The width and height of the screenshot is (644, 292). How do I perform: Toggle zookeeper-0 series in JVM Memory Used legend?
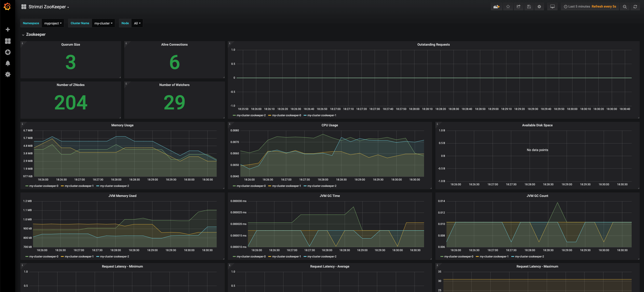44,256
